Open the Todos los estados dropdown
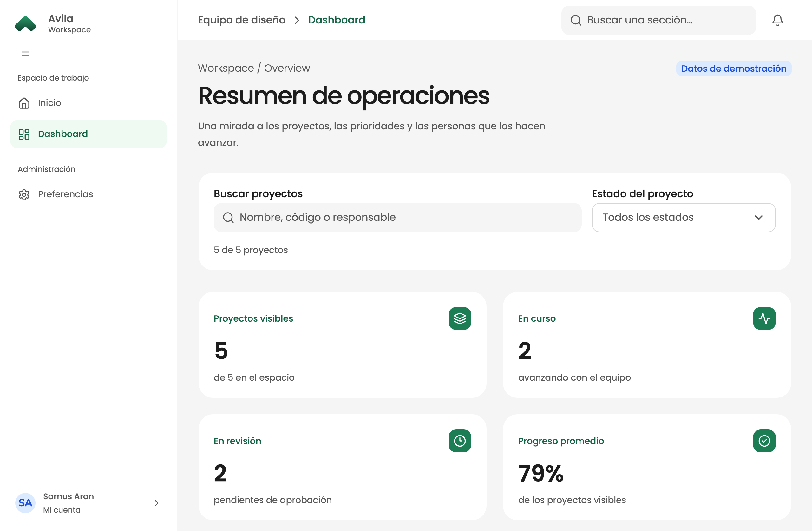 [x=683, y=217]
